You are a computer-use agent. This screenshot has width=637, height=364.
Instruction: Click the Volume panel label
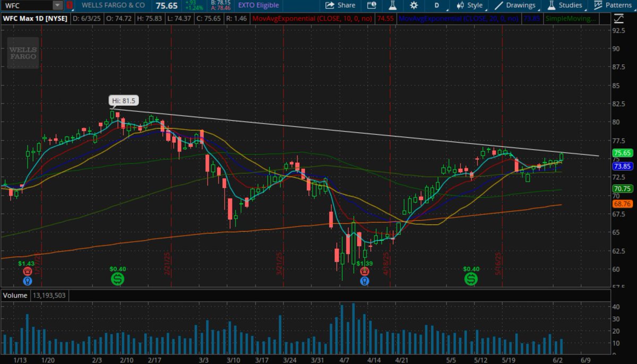click(15, 296)
